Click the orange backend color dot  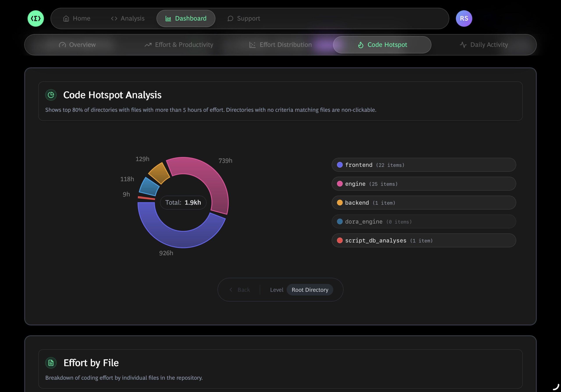340,203
